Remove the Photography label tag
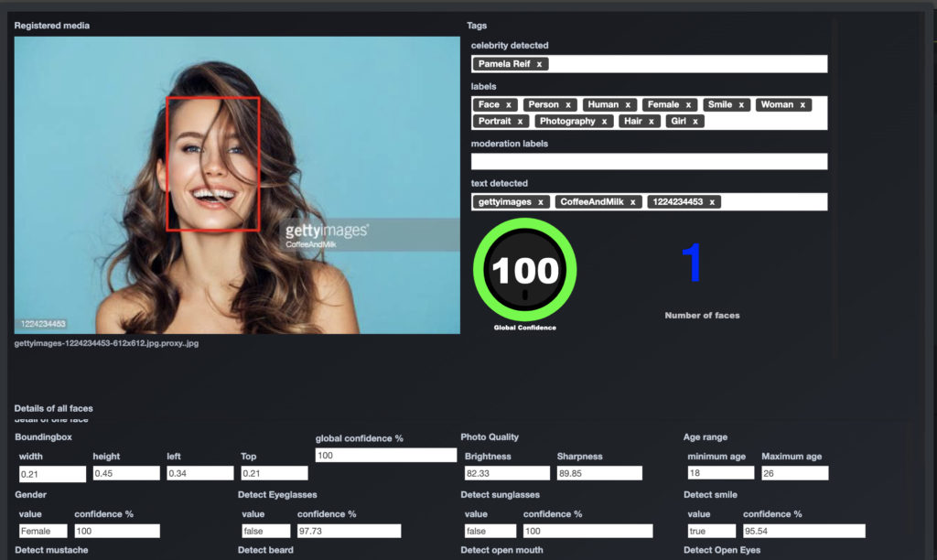 coord(604,122)
